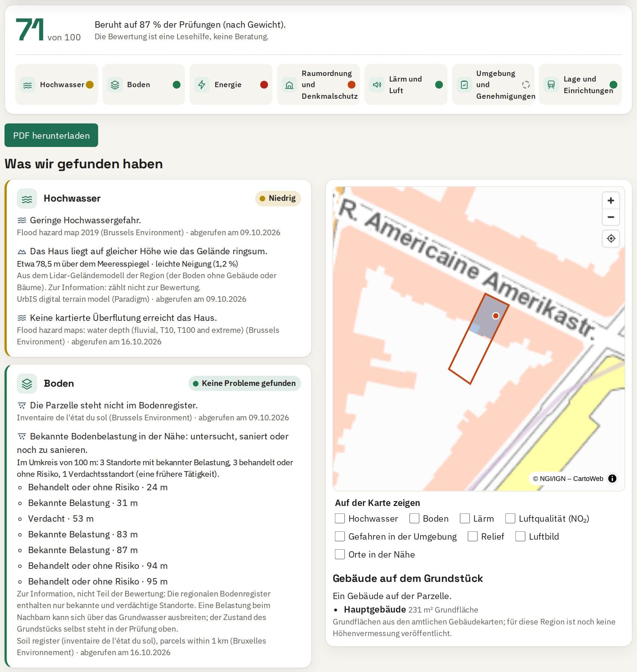Screen dimensions: 637x672
Task: Enable the Relief map layer checkbox
Action: click(473, 537)
